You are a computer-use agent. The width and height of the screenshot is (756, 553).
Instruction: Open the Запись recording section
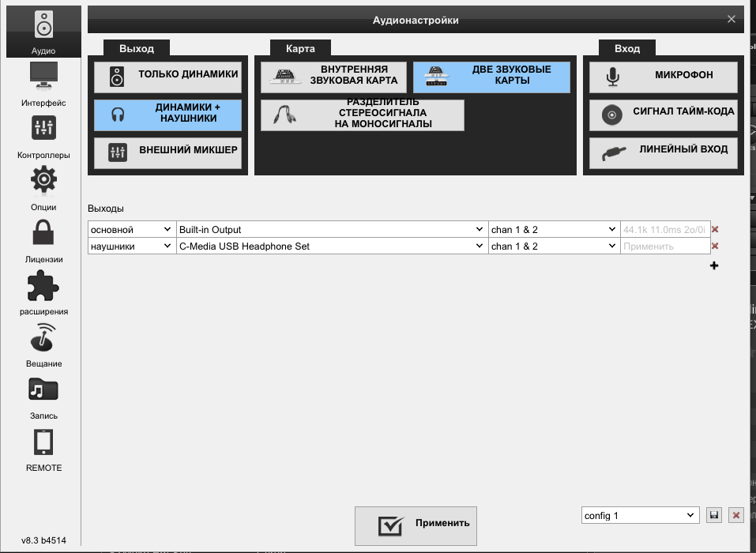coord(43,397)
